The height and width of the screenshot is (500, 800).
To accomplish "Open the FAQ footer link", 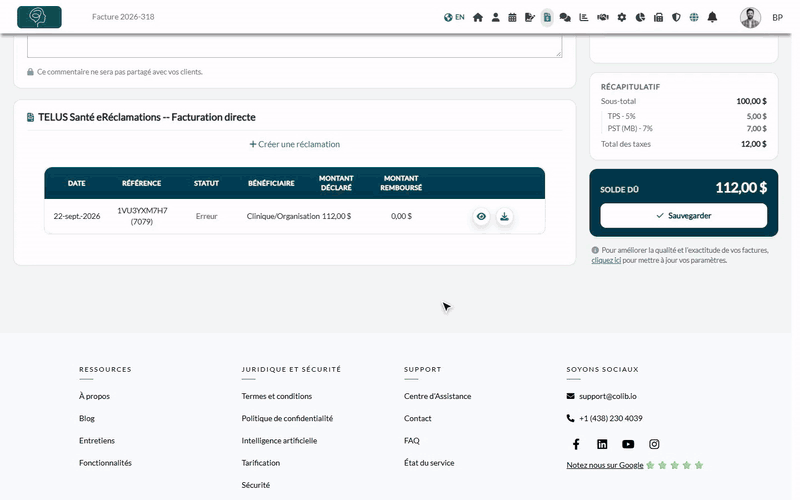I will [412, 441].
